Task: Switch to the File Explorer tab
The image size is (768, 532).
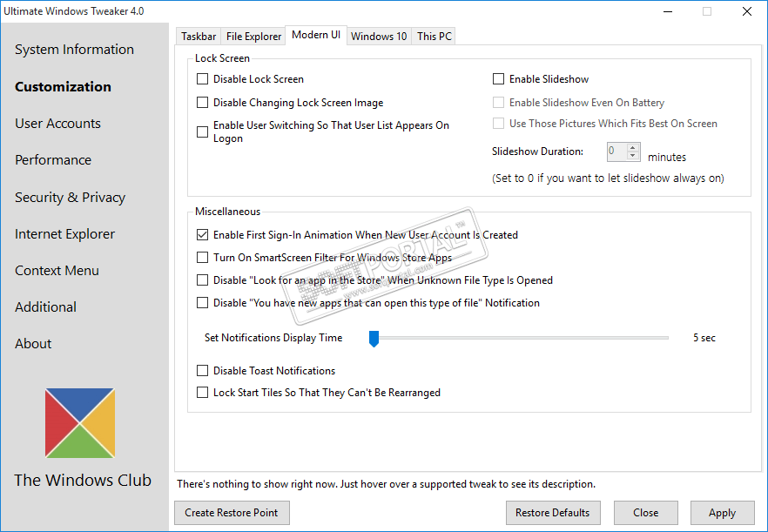Action: (253, 37)
